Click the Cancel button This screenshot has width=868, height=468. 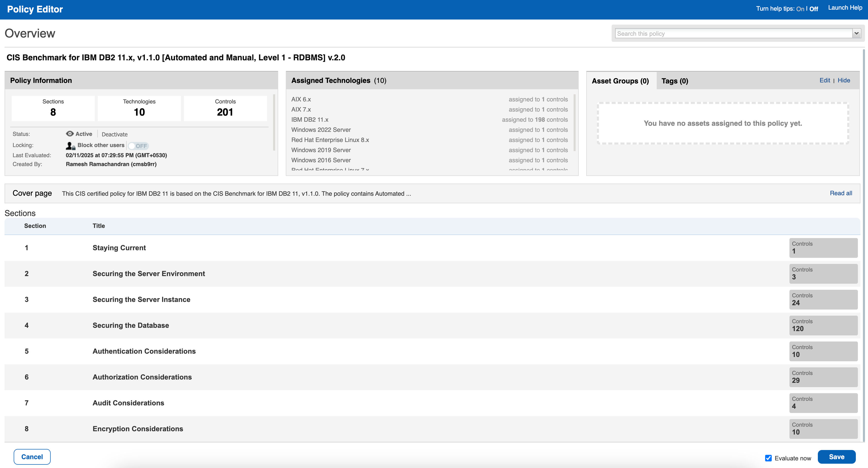(x=32, y=457)
